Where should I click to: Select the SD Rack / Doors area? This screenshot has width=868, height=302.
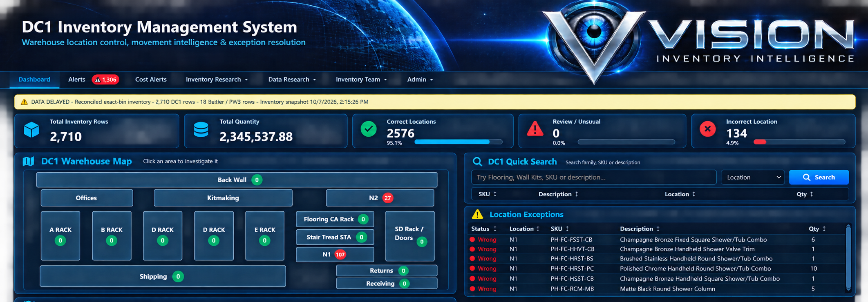click(410, 236)
